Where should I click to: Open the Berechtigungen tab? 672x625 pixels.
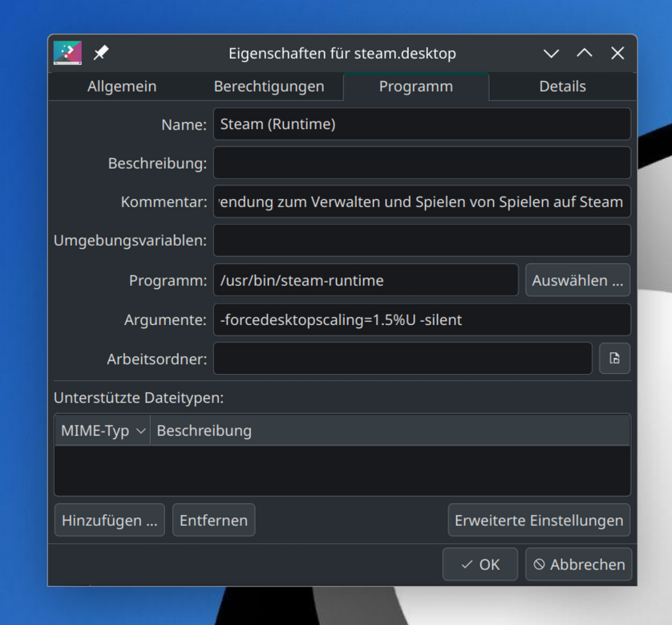click(x=269, y=87)
